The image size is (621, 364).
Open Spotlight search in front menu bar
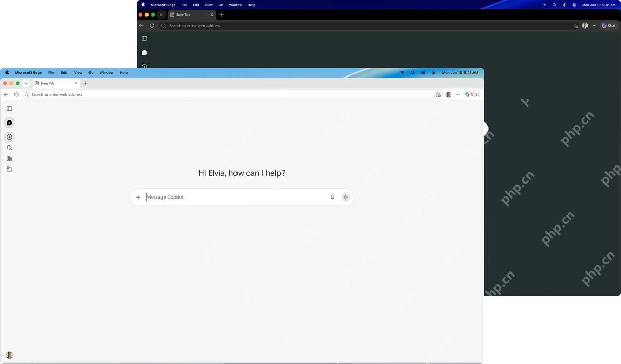(412, 73)
